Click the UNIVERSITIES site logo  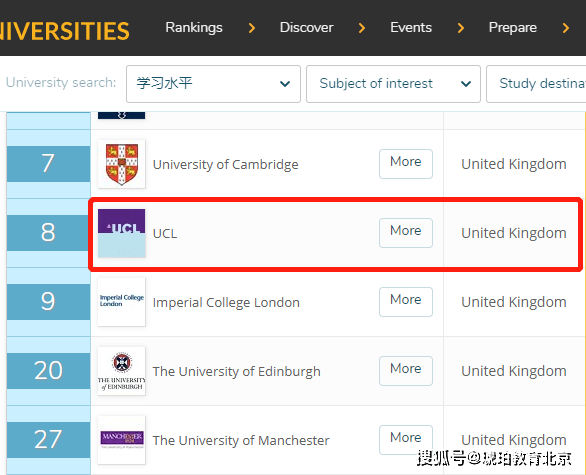(x=65, y=31)
